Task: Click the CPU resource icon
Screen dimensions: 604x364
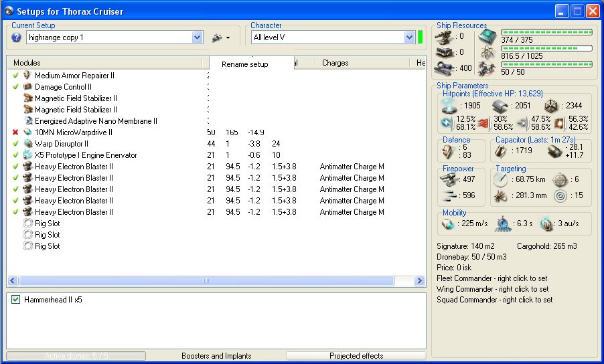Action: coord(487,37)
